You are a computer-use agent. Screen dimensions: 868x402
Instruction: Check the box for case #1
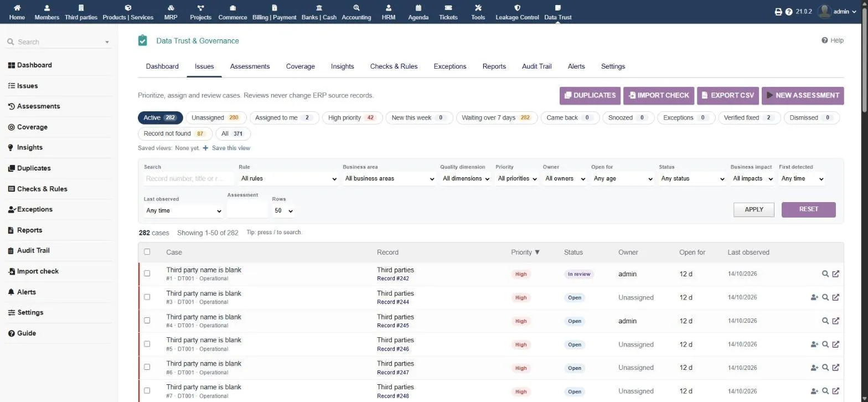pos(147,274)
